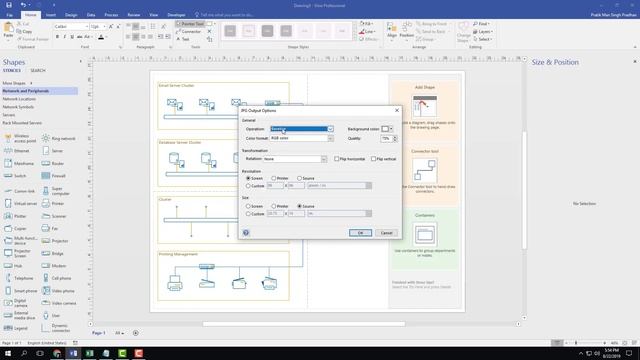Image resolution: width=640 pixels, height=360 pixels.
Task: Open the font name dropdown showing Calibri
Action: pyautogui.click(x=87, y=27)
